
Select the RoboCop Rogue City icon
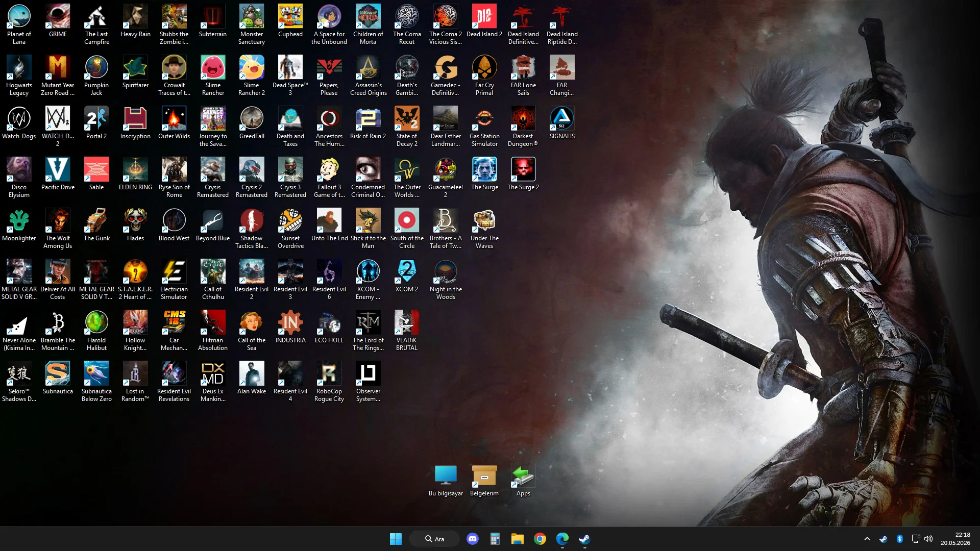[329, 382]
